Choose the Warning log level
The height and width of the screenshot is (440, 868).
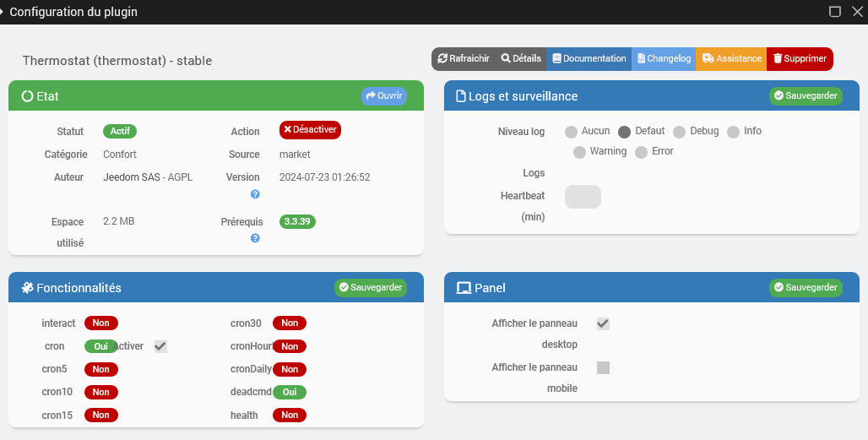[579, 152]
